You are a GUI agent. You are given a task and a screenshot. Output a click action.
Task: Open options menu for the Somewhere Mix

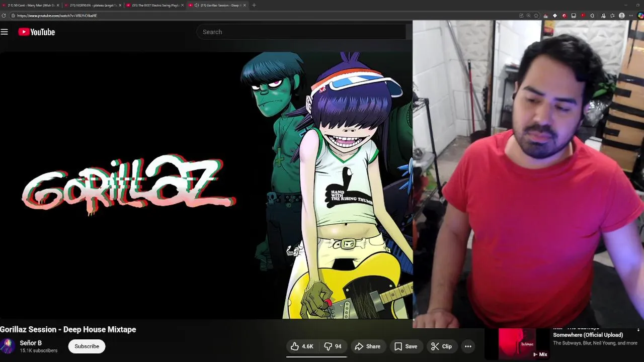(638, 330)
